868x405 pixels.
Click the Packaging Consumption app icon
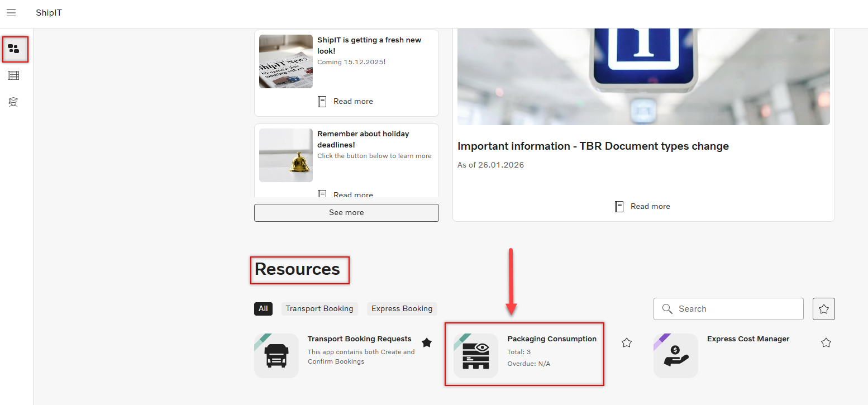[475, 356]
